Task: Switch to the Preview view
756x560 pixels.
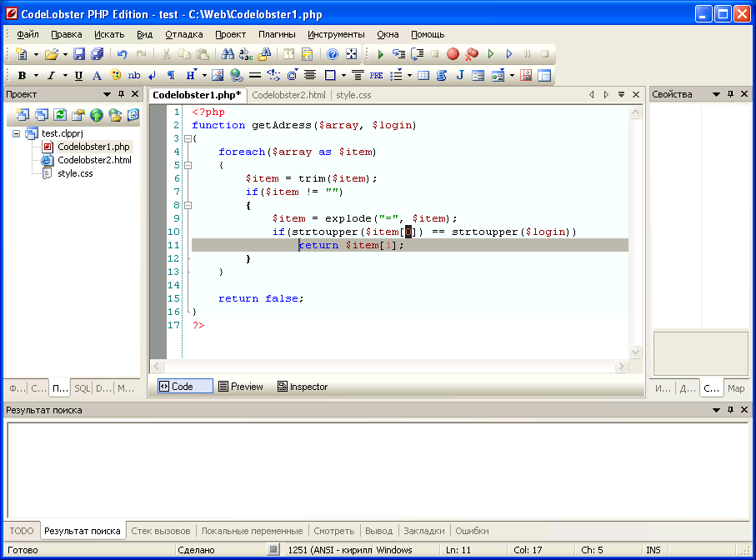Action: point(241,387)
